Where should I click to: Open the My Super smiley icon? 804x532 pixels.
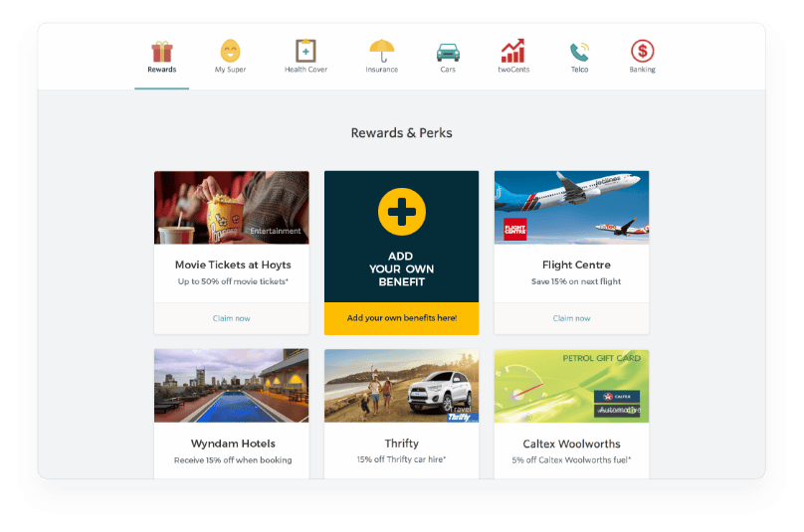pyautogui.click(x=230, y=51)
